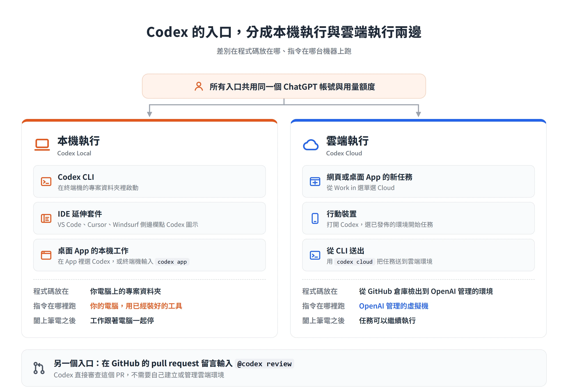Screen dimensions: 568x392
Task: Click the Codex Cloud subtitle
Action: coord(344,153)
